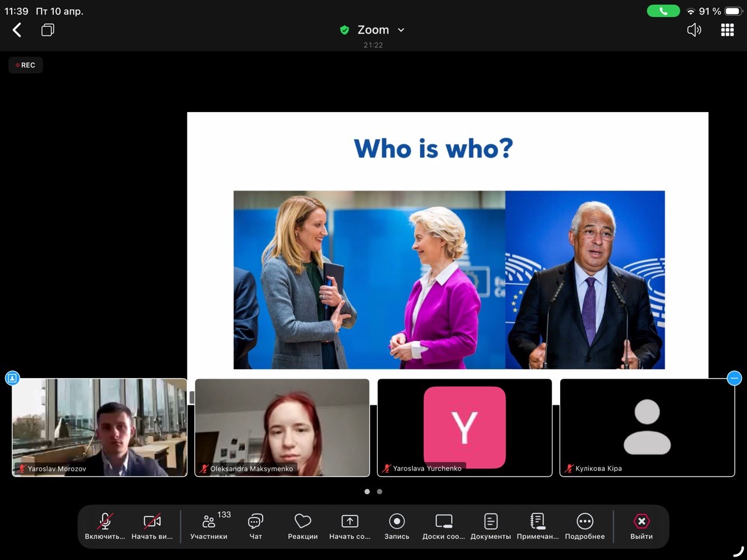Start screen sharing with the share icon

click(350, 521)
